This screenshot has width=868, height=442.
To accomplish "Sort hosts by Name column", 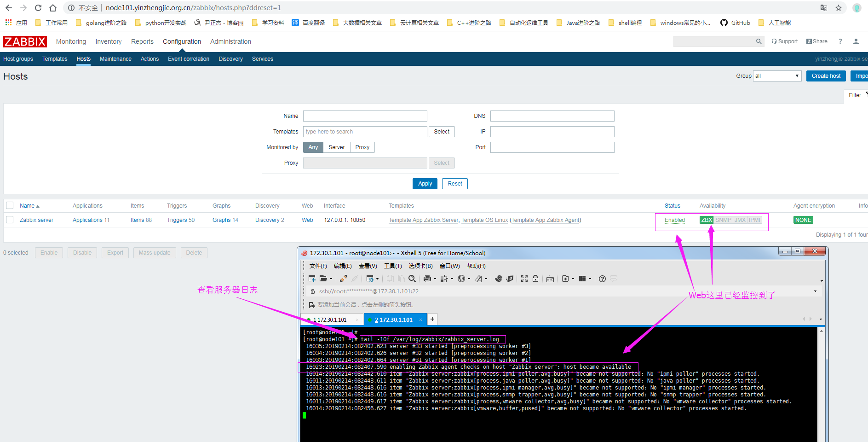I will coord(29,206).
